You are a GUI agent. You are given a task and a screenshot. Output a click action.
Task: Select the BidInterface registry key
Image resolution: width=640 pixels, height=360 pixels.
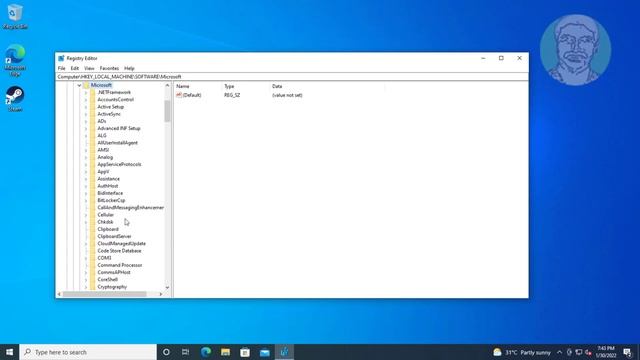(x=110, y=193)
